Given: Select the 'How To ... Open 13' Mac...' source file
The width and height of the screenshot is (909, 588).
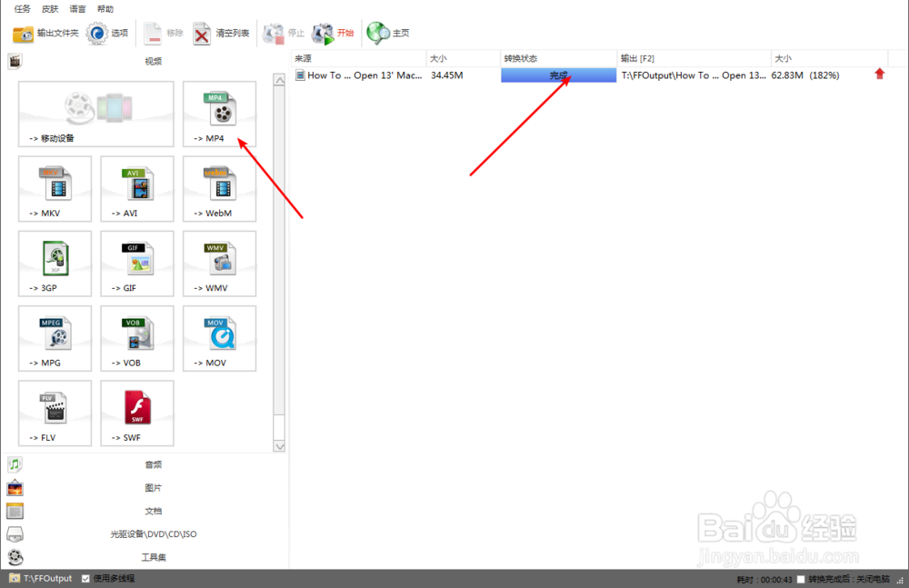Looking at the screenshot, I should point(359,75).
